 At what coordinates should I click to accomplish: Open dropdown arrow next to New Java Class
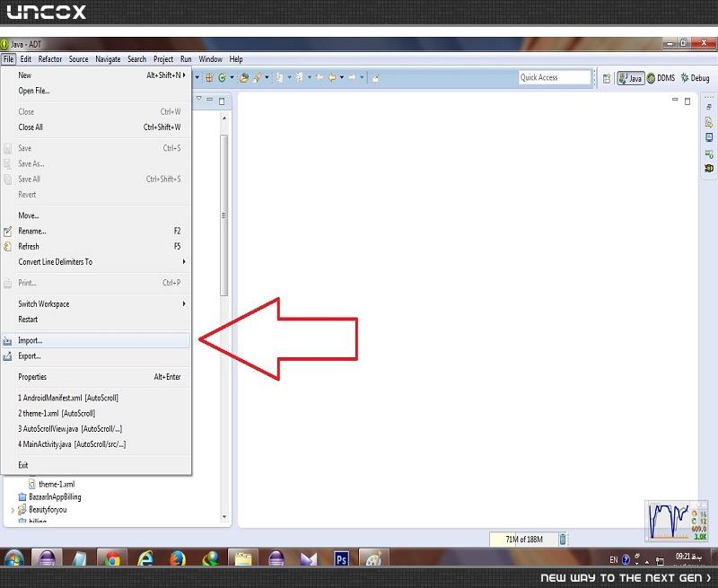[x=232, y=77]
